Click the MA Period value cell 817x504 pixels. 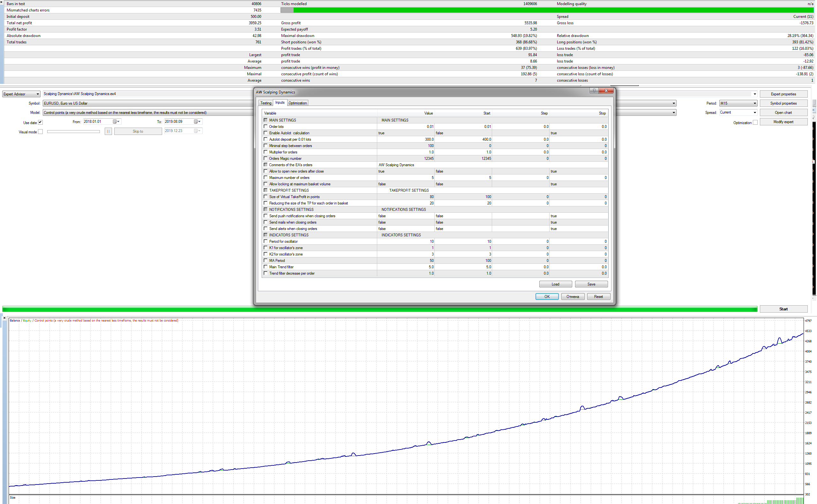coord(406,261)
